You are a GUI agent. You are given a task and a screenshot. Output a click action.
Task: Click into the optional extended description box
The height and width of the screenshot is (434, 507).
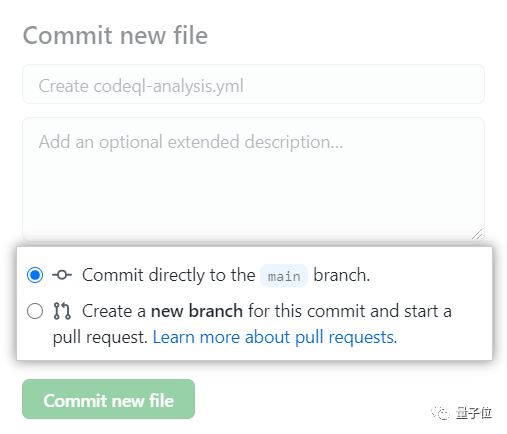point(253,179)
